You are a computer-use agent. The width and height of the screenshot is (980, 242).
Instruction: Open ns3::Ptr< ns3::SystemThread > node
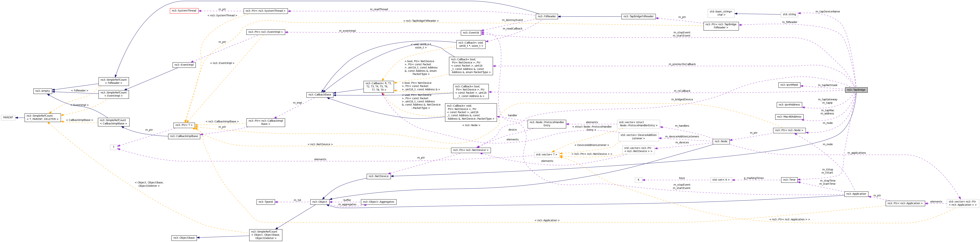pyautogui.click(x=266, y=11)
